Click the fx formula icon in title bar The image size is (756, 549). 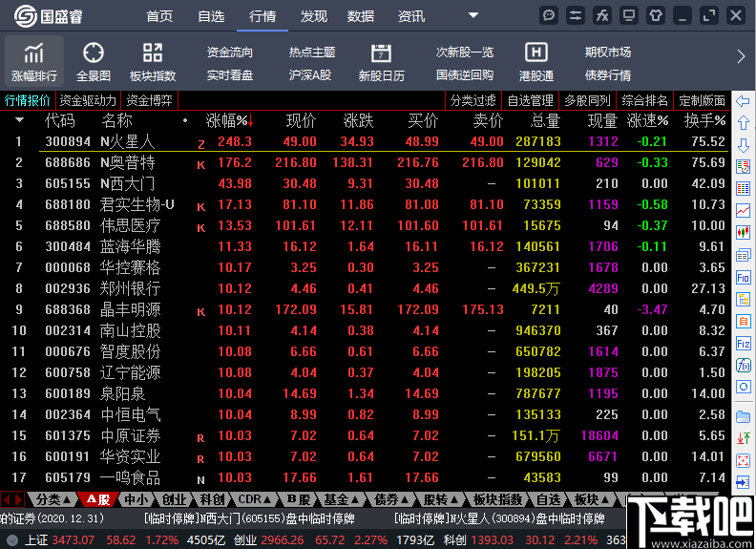(x=602, y=16)
